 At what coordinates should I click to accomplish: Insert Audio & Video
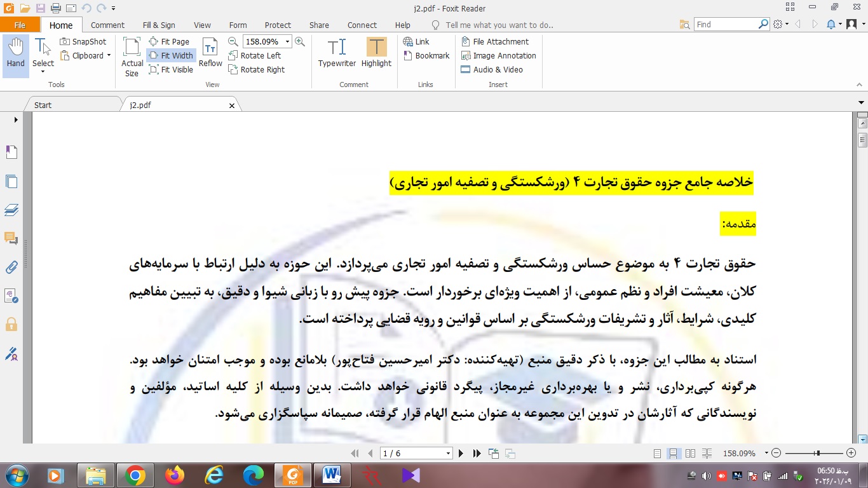[x=492, y=69]
